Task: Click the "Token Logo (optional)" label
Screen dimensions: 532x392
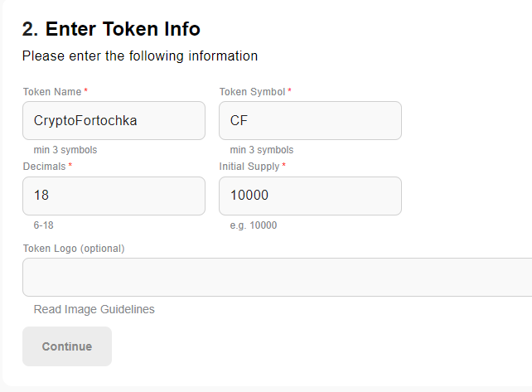Action: click(x=74, y=249)
